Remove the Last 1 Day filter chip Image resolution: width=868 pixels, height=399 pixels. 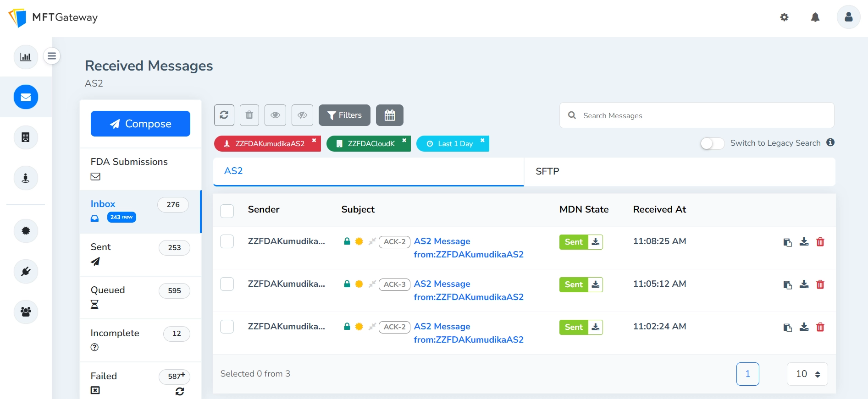click(x=482, y=141)
